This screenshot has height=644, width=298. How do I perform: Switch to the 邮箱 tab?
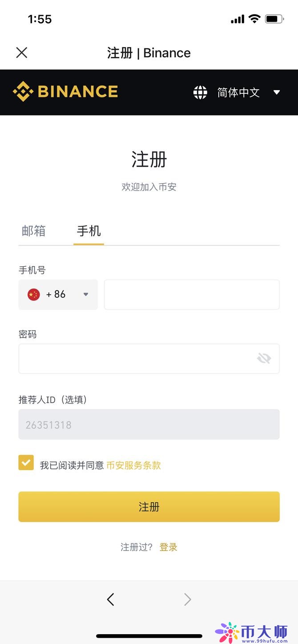pos(33,231)
